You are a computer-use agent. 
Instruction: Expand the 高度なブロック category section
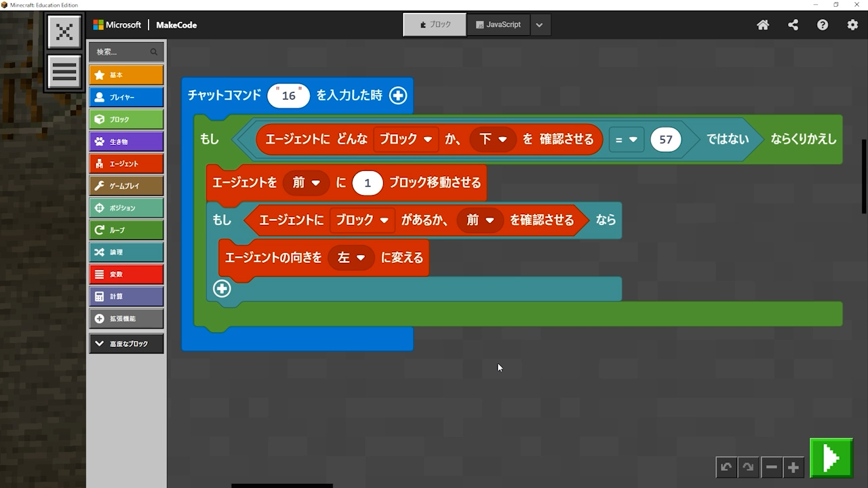pos(126,344)
